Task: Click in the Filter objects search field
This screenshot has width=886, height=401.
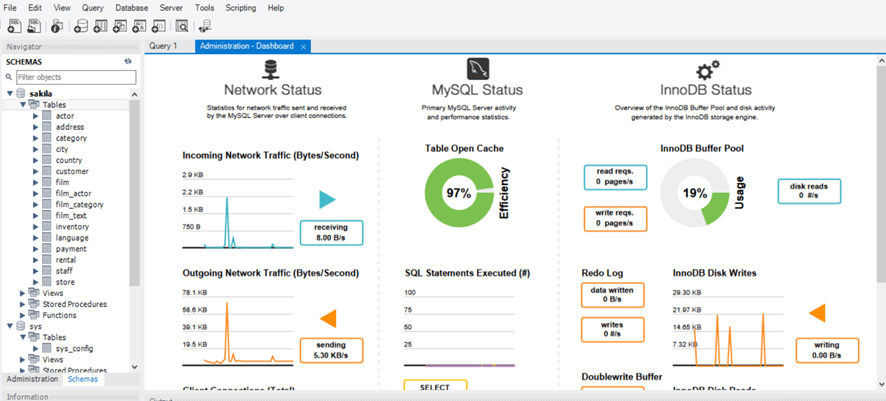Action: (x=74, y=77)
